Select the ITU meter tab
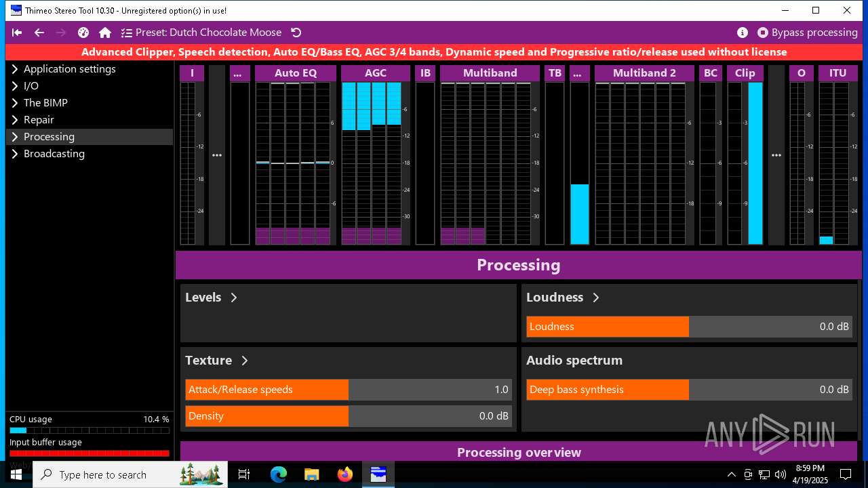Viewport: 868px width, 488px height. (x=837, y=73)
